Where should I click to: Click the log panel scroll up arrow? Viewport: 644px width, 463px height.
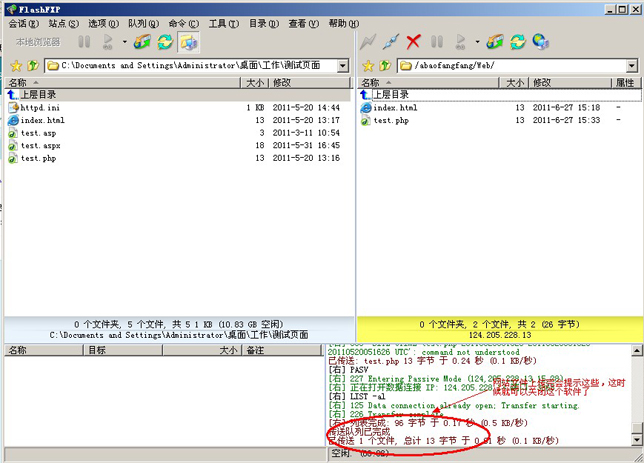pyautogui.click(x=637, y=350)
